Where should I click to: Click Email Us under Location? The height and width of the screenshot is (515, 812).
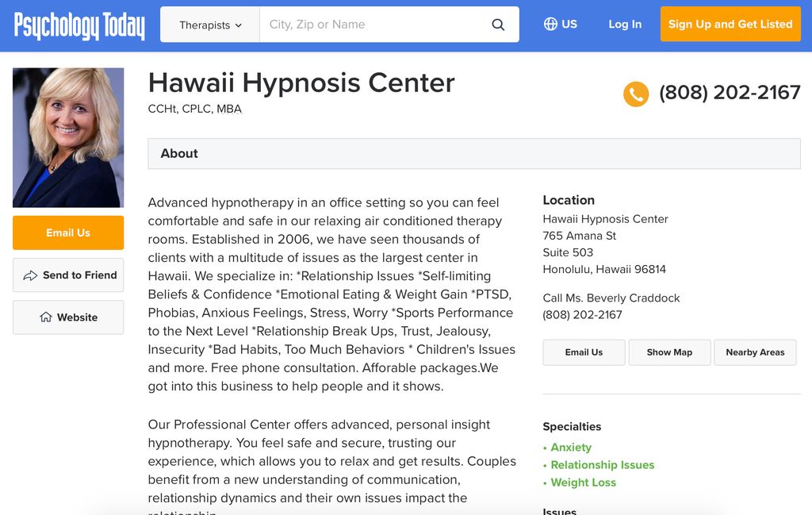tap(584, 352)
